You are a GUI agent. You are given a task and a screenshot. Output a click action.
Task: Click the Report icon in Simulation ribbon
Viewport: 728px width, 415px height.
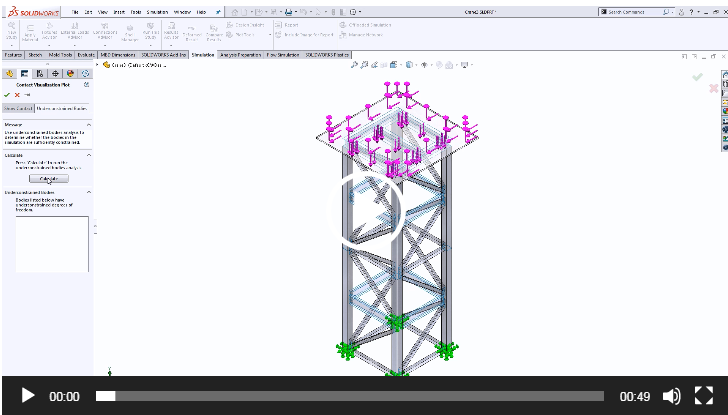(277, 24)
